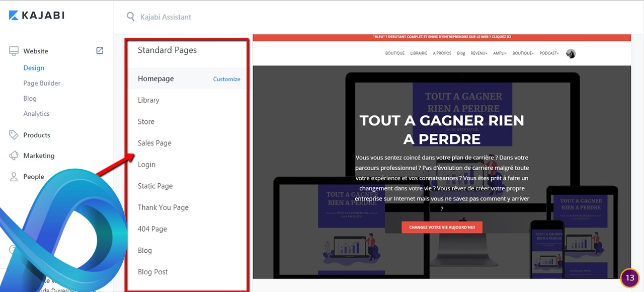Click the Standard Pages heading
This screenshot has height=292, width=644.
click(167, 50)
